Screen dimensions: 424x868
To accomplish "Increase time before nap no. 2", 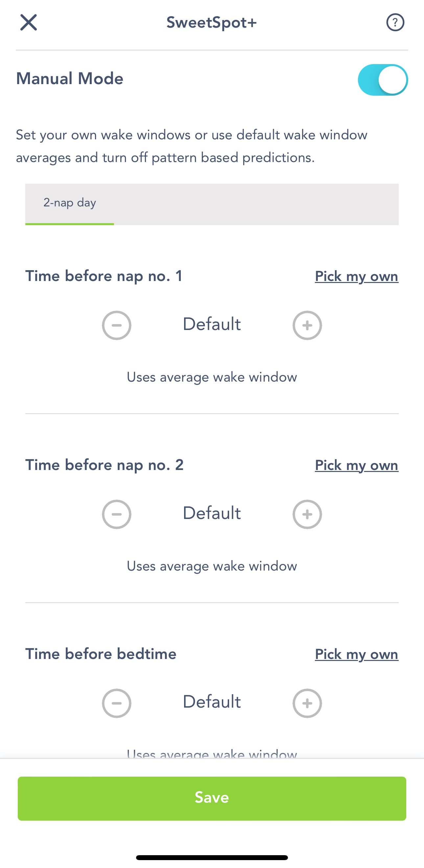I will pos(307,514).
